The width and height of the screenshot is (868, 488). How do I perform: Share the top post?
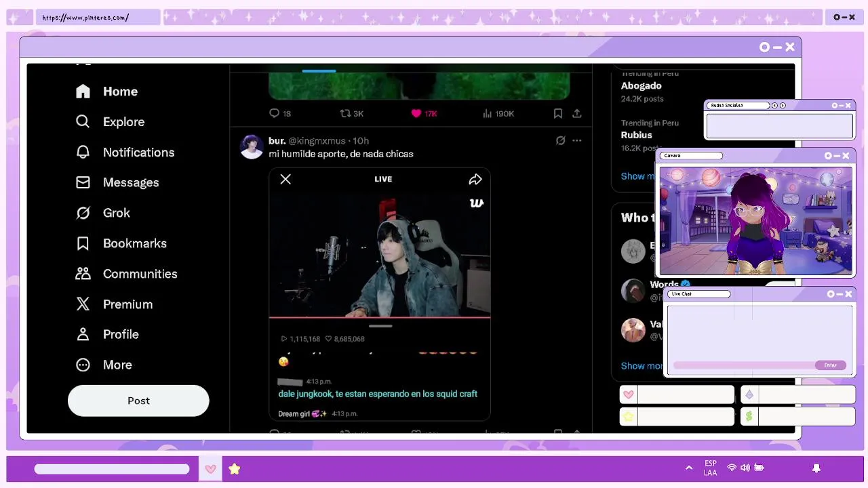click(576, 113)
